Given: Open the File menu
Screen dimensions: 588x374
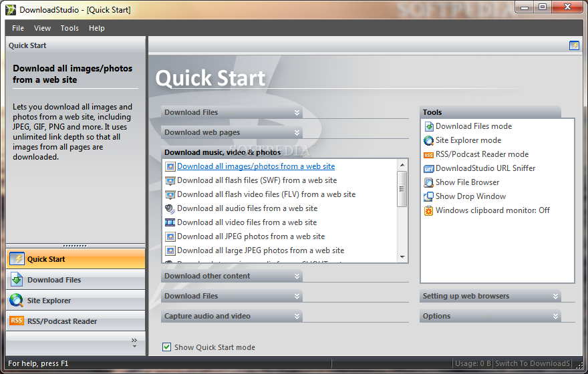Looking at the screenshot, I should (x=18, y=28).
